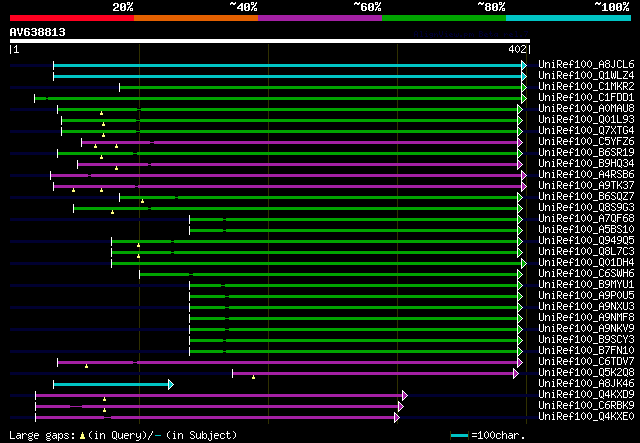This screenshot has width=640, height=443.
Task: Select the UniRef100_Q949Q5 label
Action: pyautogui.click(x=586, y=240)
